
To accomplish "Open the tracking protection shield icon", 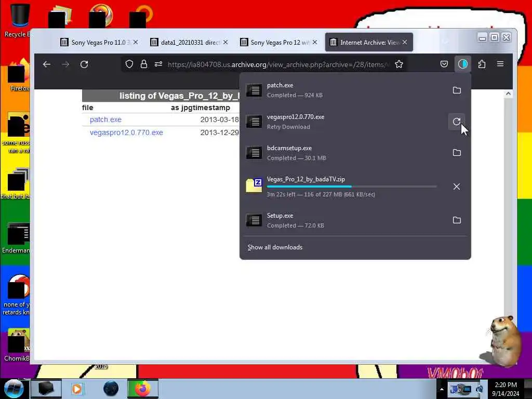I will click(129, 64).
